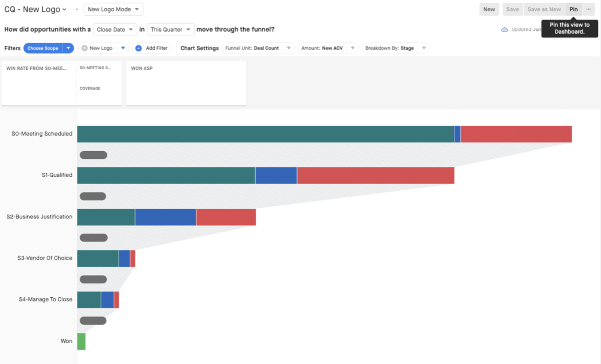The image size is (601, 364).
Task: Click the cloud sync icon beside Updated
Action: 505,30
